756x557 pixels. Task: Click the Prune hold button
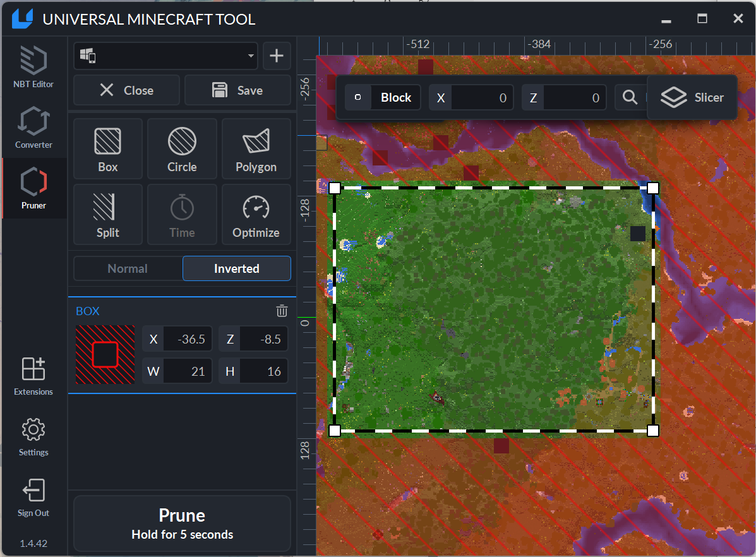(182, 524)
